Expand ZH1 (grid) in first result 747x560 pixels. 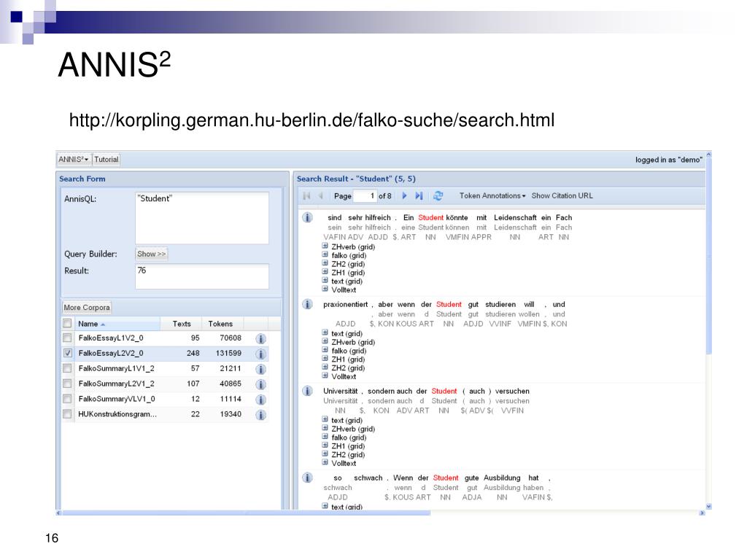pos(325,272)
